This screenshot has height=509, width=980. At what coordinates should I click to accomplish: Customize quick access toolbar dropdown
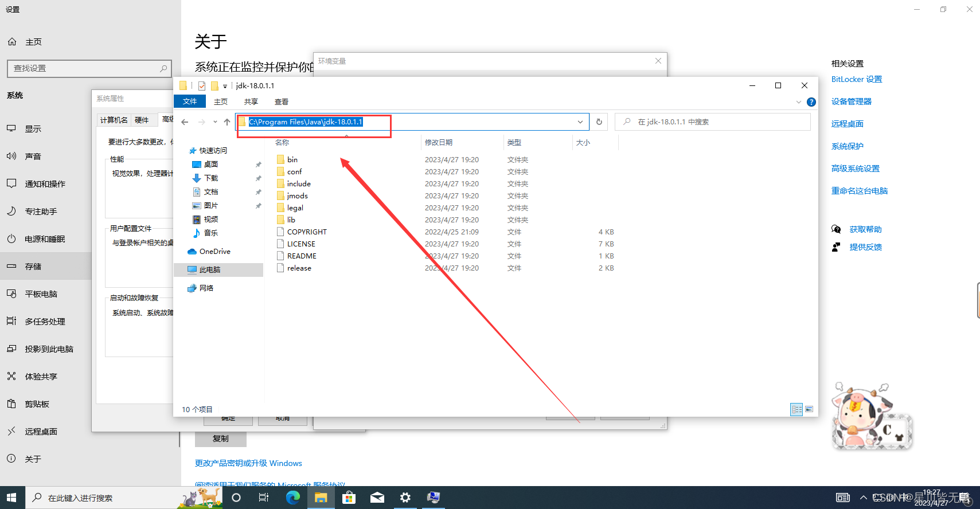(225, 87)
